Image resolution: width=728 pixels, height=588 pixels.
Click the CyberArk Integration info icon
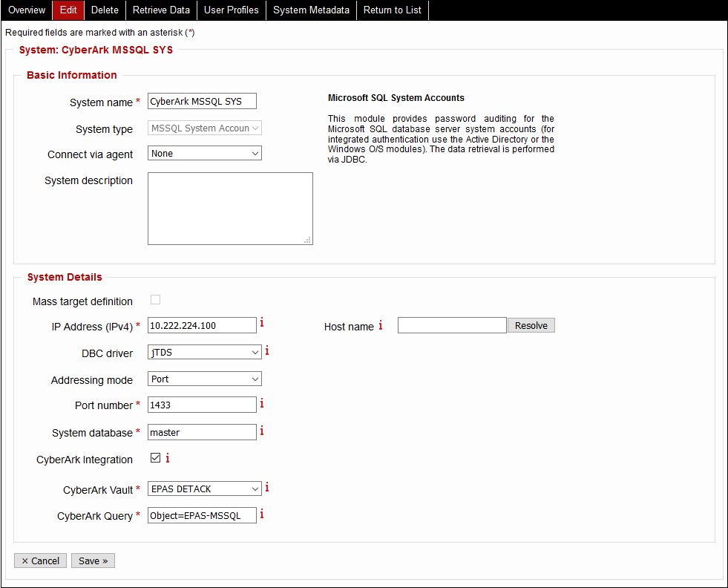point(168,458)
